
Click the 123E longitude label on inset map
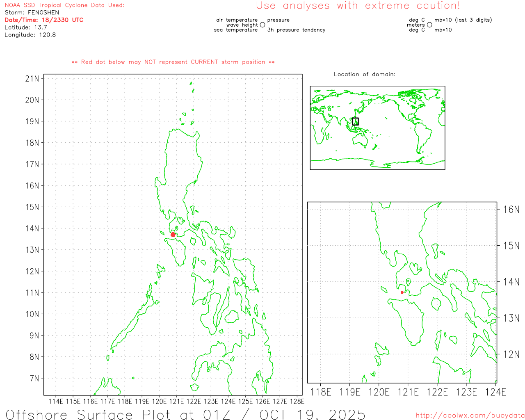(466, 392)
